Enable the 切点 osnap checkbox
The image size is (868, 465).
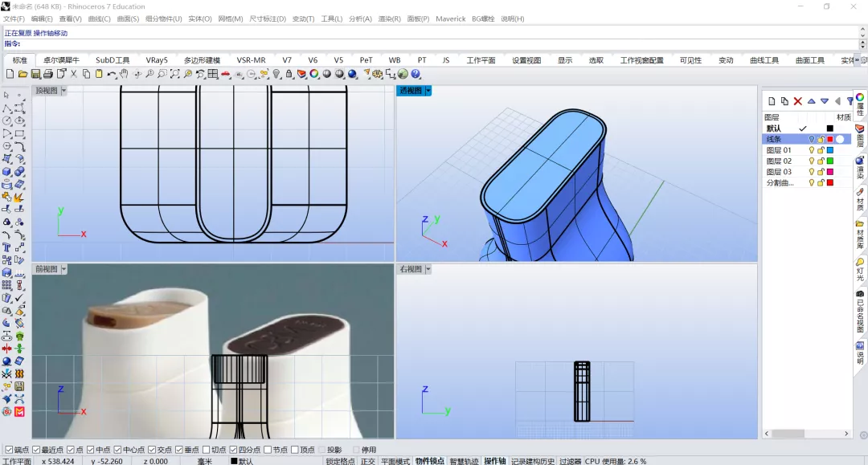point(206,450)
